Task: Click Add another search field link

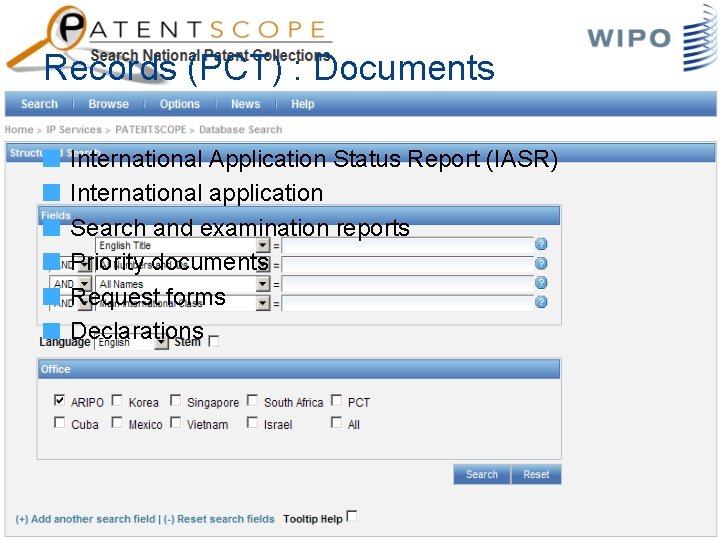Action: (85, 519)
